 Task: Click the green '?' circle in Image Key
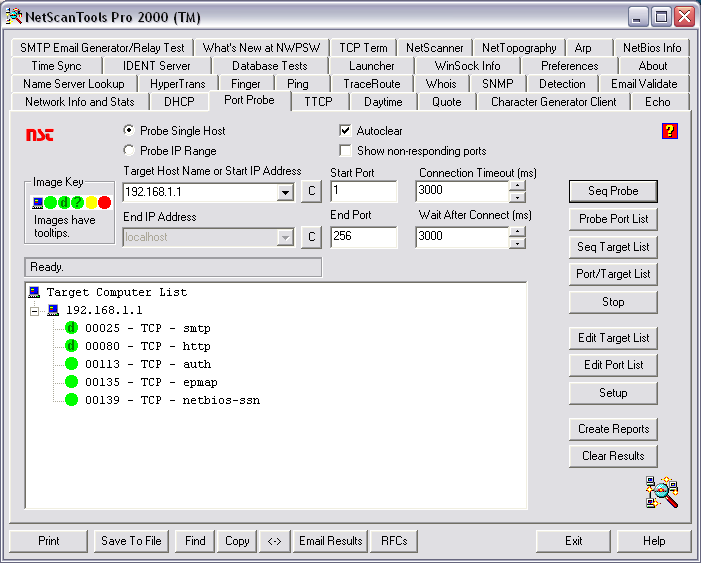point(77,203)
